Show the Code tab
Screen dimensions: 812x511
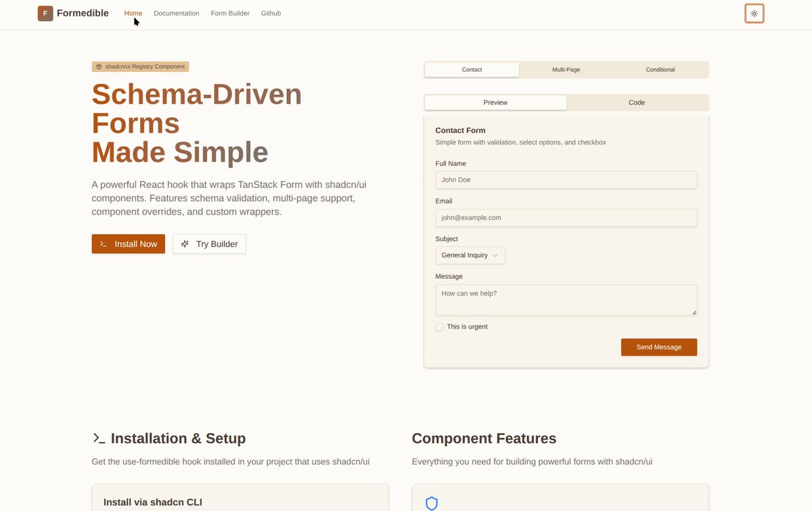pos(637,102)
